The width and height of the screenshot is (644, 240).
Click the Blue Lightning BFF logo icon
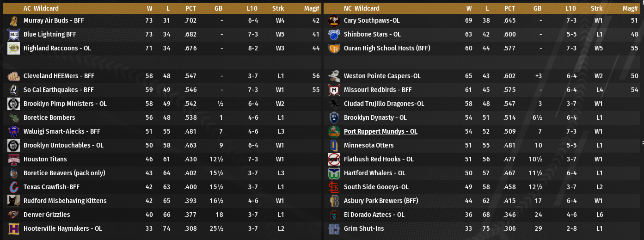point(13,35)
